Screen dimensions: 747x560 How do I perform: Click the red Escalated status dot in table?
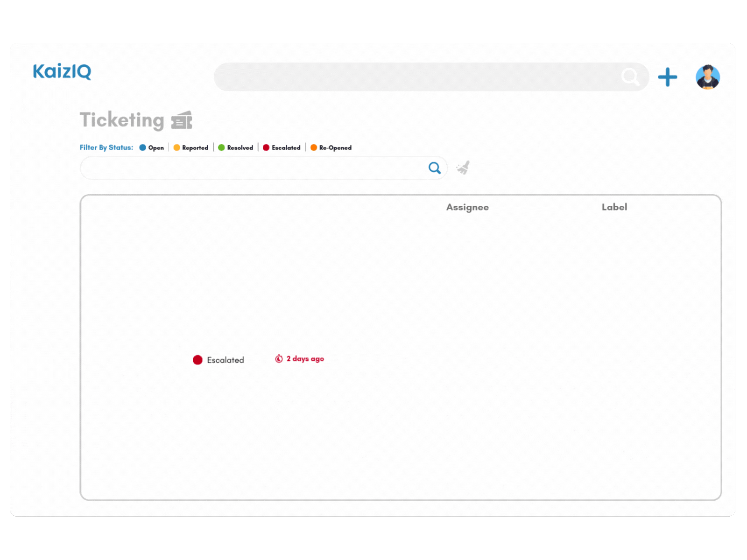(x=197, y=360)
